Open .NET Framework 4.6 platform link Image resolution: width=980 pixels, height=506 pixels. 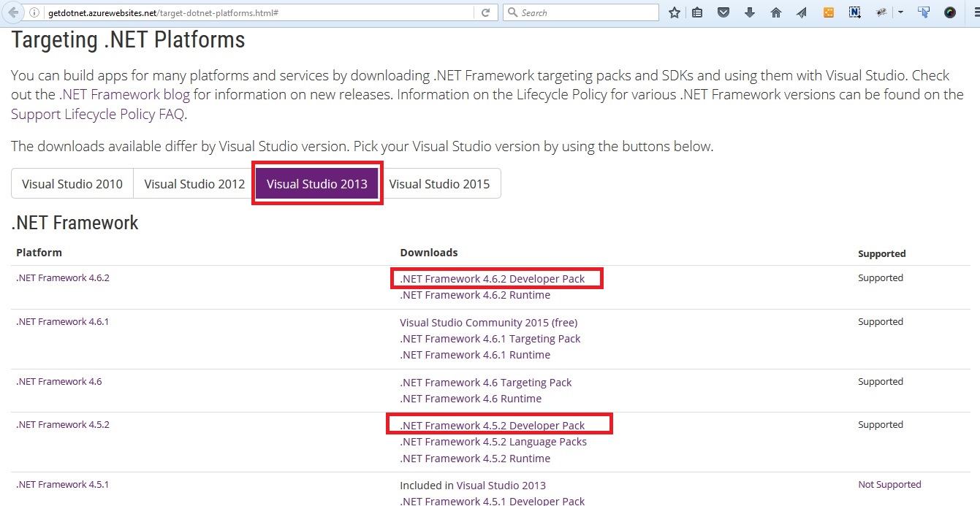point(59,382)
